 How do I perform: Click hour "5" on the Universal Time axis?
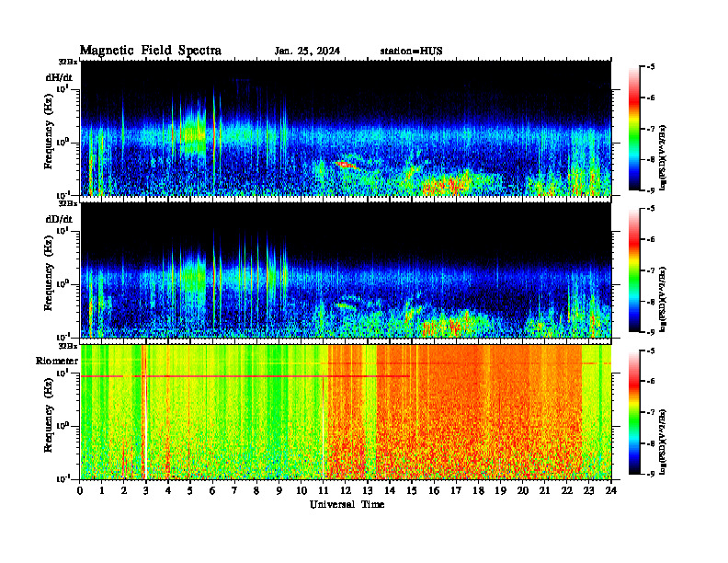pyautogui.click(x=190, y=490)
